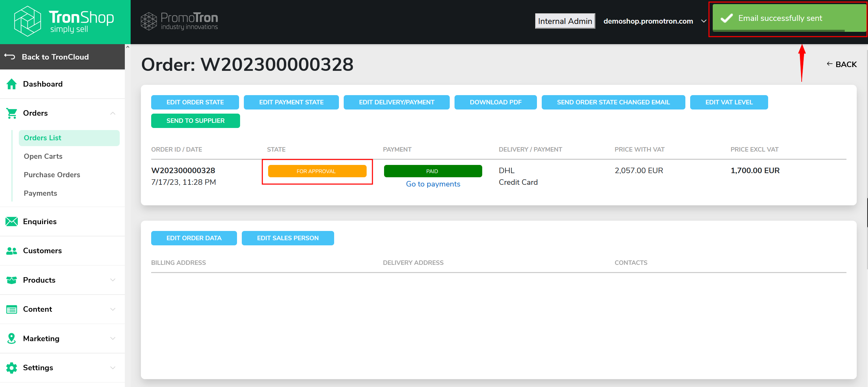Follow the Go to payments link

pos(433,184)
